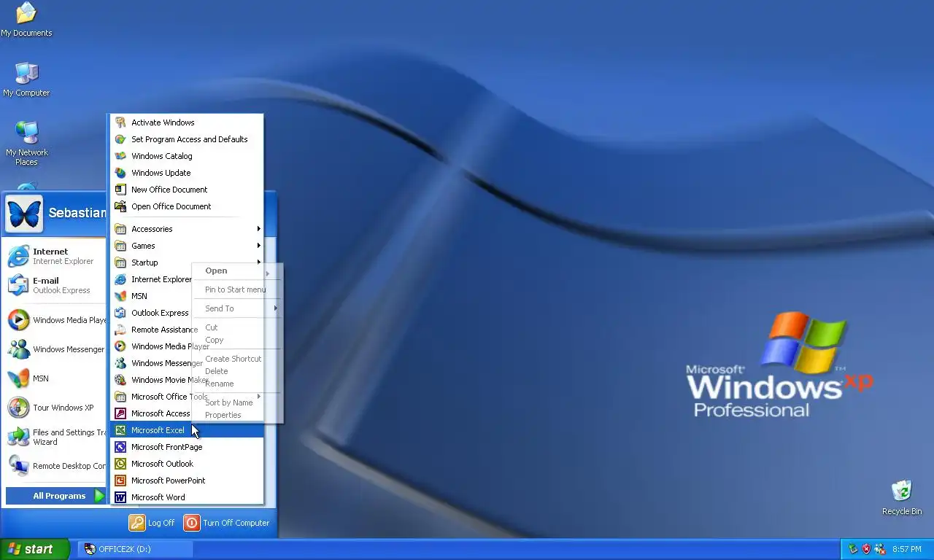Click My Documents desktop icon
934x560 pixels.
[26, 20]
